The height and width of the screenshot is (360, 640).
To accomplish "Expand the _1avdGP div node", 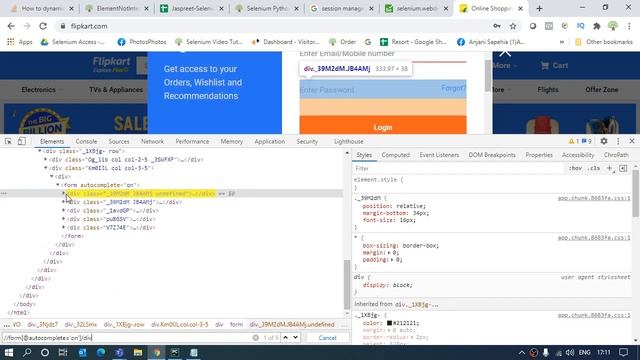I will point(63,211).
